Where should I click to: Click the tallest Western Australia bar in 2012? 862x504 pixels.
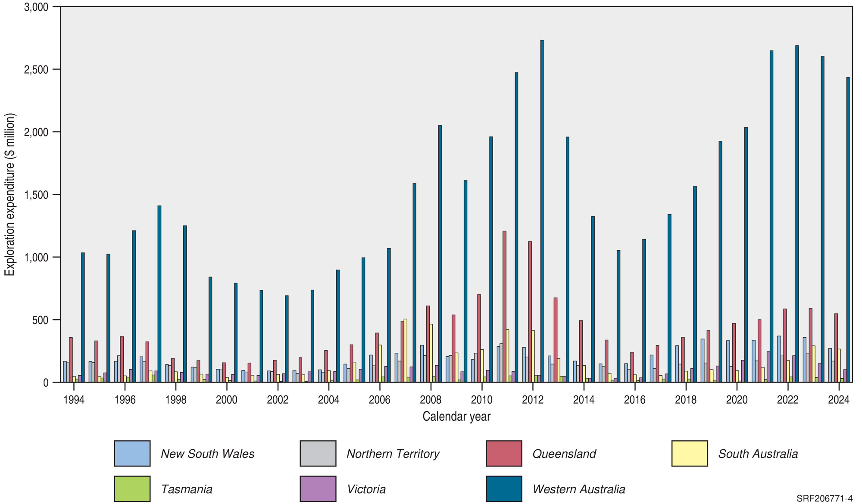click(x=542, y=211)
